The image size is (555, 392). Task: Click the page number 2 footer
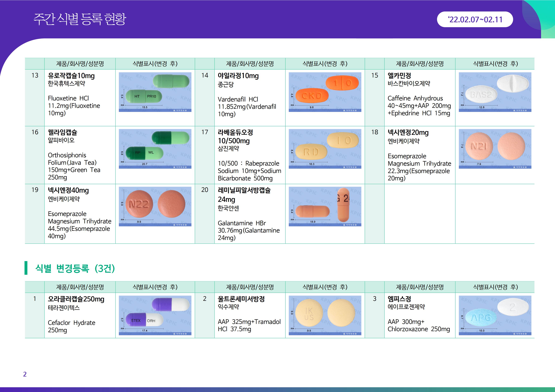pyautogui.click(x=25, y=374)
